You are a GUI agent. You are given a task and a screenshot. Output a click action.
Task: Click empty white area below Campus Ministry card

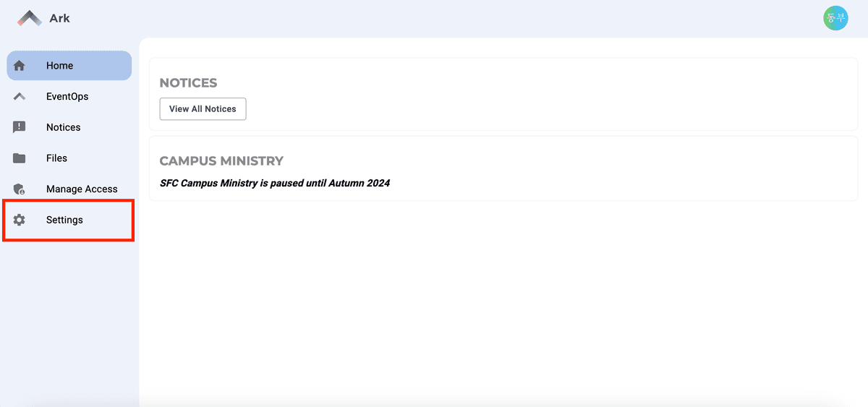(499, 304)
